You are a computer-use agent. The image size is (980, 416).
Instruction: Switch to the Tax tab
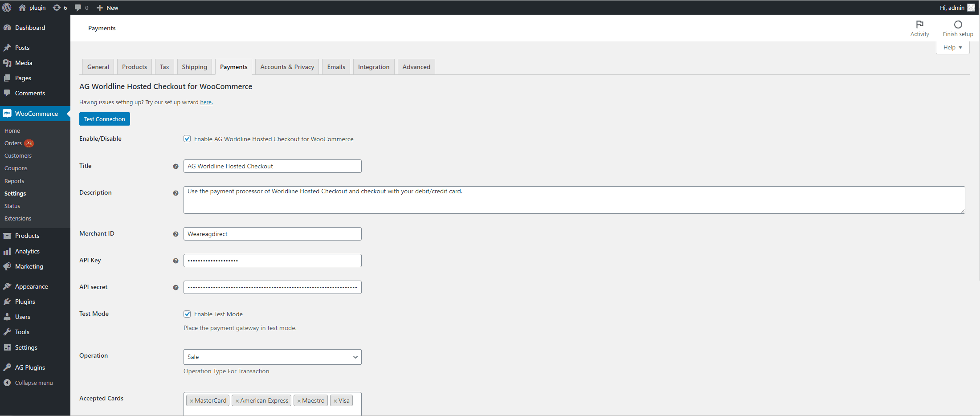pyautogui.click(x=164, y=67)
